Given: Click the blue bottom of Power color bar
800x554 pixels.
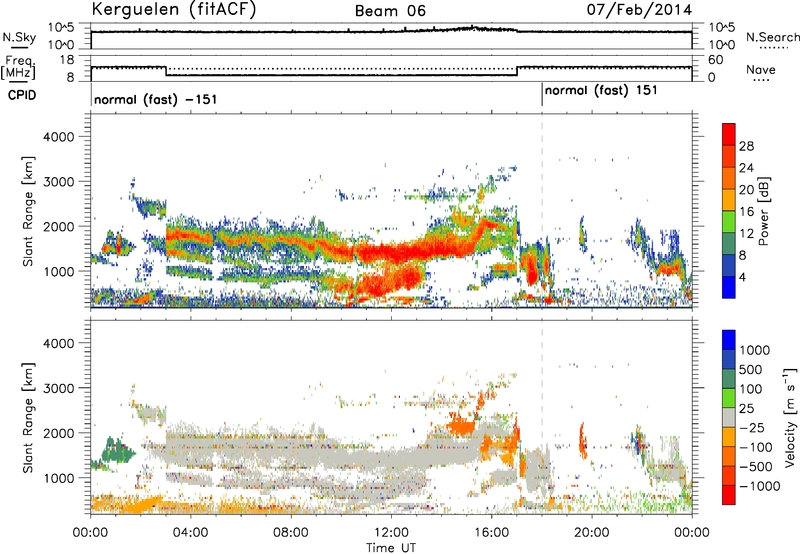Looking at the screenshot, I should [x=729, y=288].
